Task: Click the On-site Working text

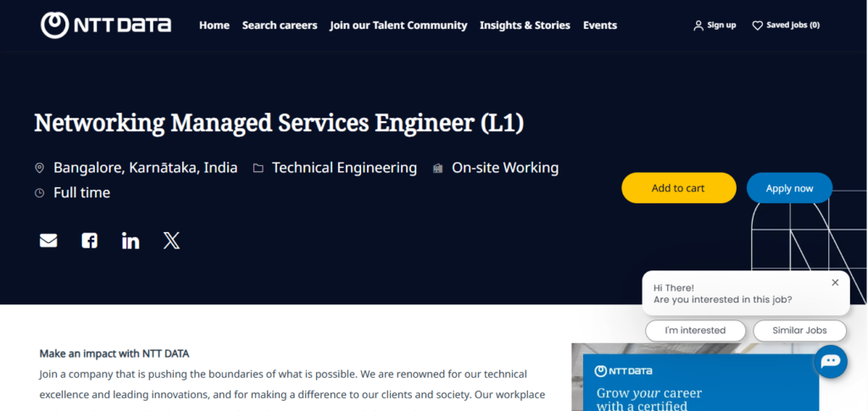Action: (x=505, y=168)
